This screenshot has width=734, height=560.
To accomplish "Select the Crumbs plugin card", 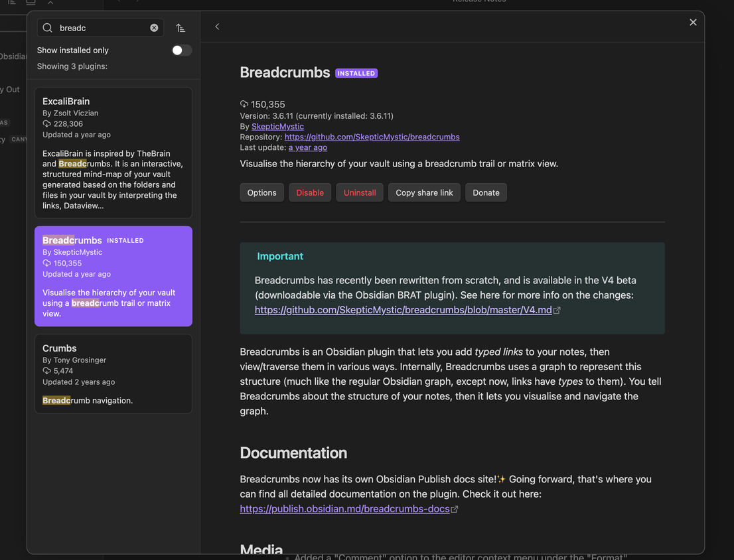I will pos(113,374).
